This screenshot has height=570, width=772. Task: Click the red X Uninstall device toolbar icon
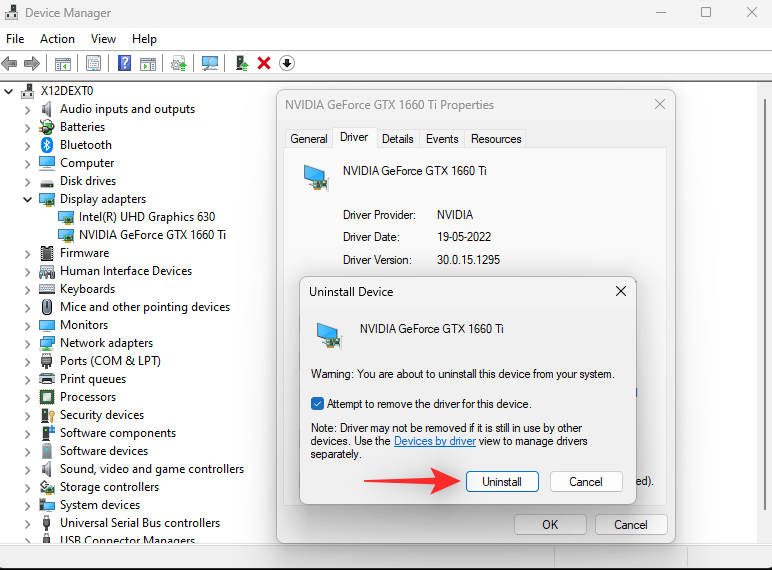click(x=264, y=63)
